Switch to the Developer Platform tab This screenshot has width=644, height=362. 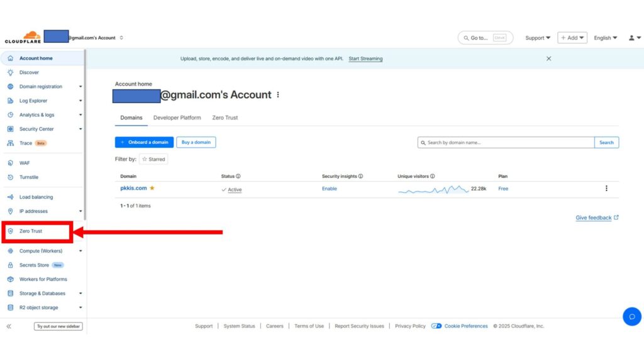tap(177, 118)
